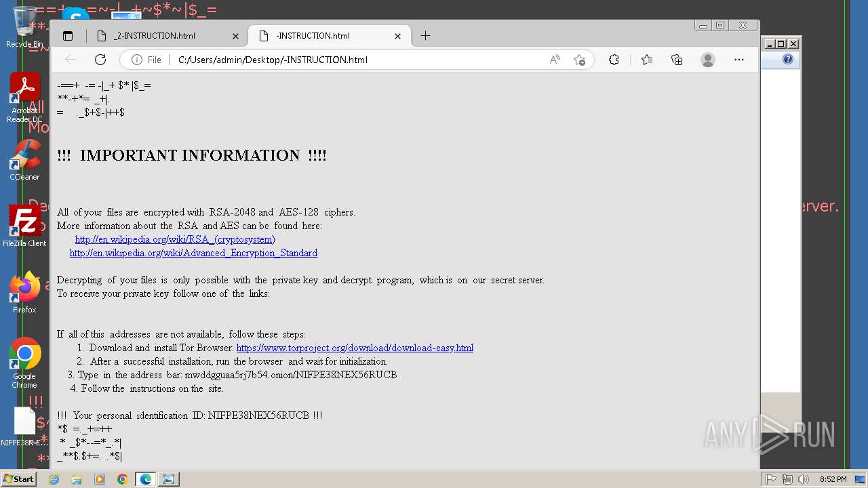The image size is (868, 488).
Task: Open CCleaner desktop shortcut
Action: [x=24, y=160]
